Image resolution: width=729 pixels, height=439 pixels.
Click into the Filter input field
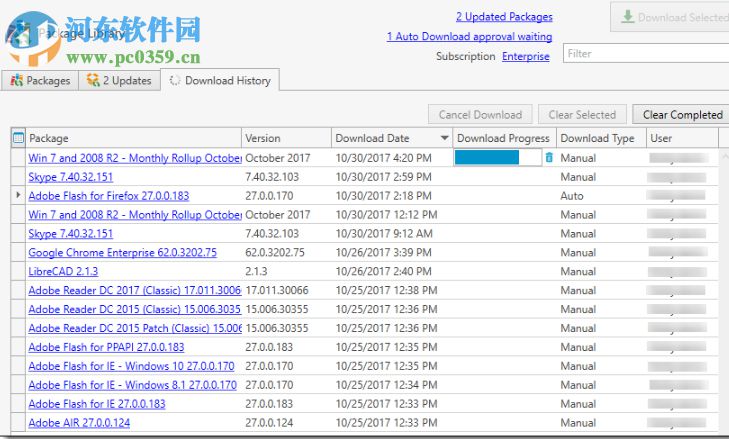tap(646, 53)
